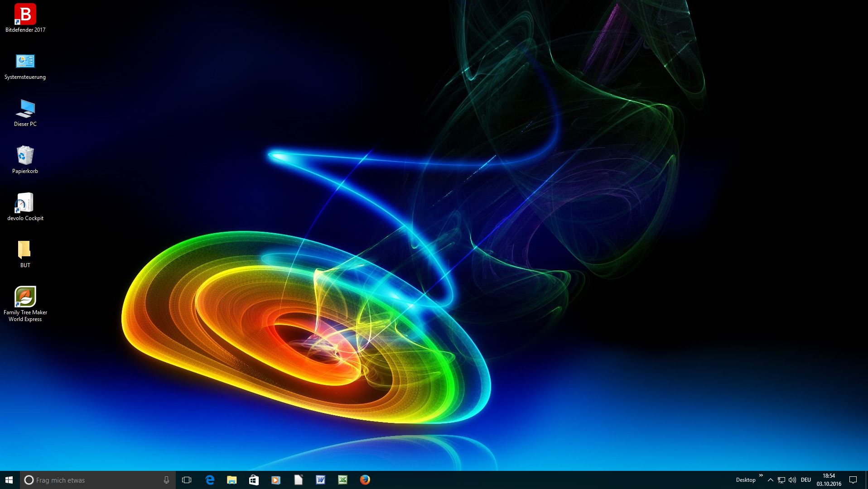This screenshot has width=868, height=489.
Task: Select the Dieser PC desktop icon
Action: [25, 109]
